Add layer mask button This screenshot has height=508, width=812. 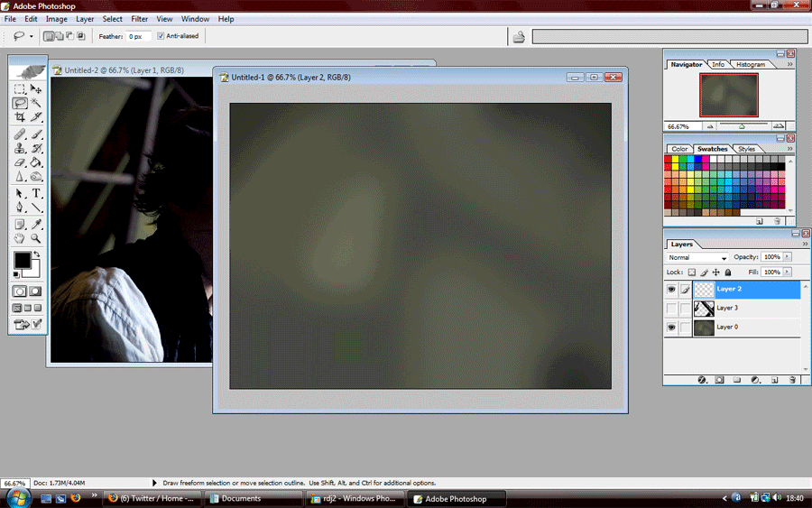tap(720, 380)
